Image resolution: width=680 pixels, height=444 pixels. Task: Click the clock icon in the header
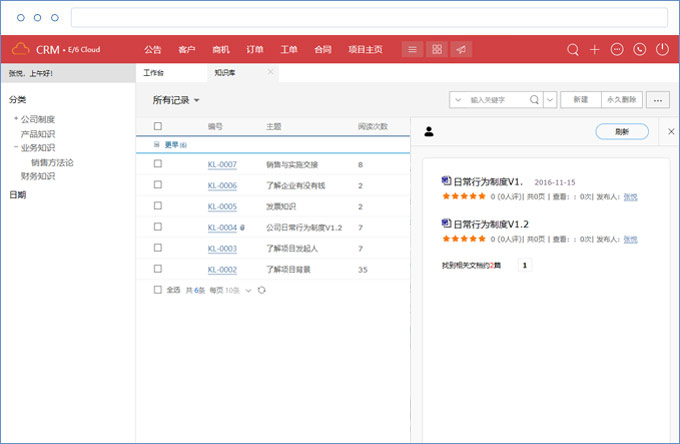click(x=639, y=49)
